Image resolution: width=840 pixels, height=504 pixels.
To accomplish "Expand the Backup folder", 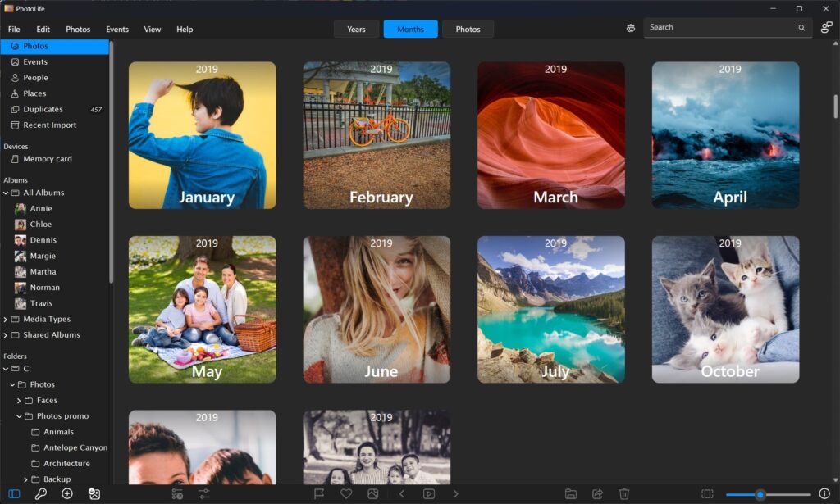I will [x=25, y=479].
